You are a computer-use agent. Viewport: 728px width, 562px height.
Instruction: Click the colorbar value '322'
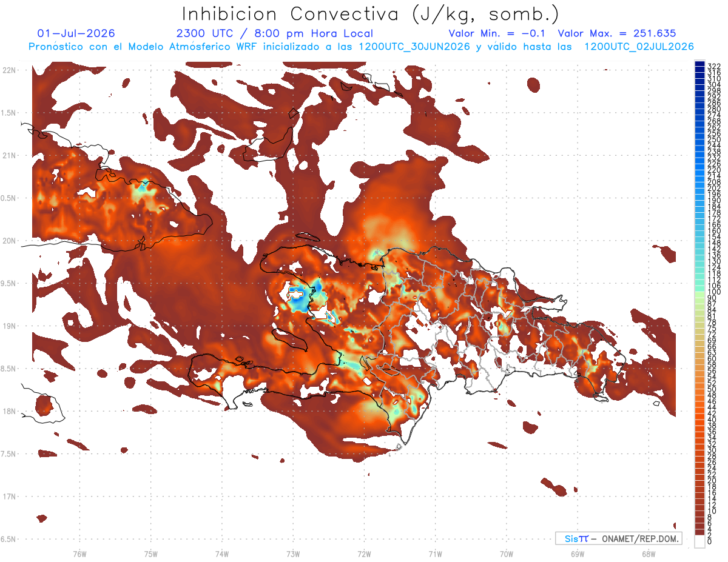(x=714, y=66)
